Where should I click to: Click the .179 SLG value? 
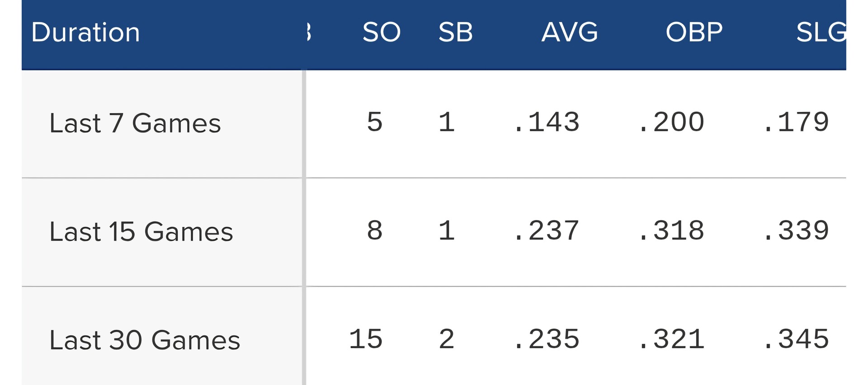(x=796, y=122)
